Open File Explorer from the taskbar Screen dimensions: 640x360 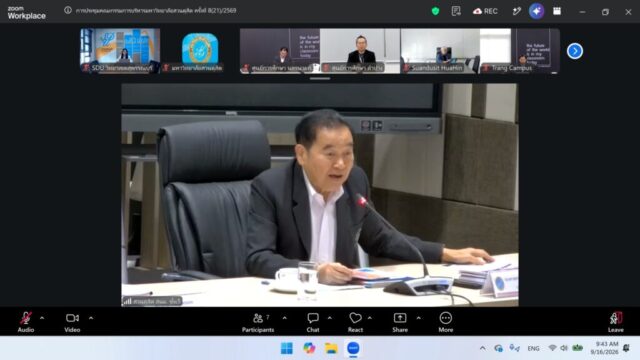click(331, 348)
